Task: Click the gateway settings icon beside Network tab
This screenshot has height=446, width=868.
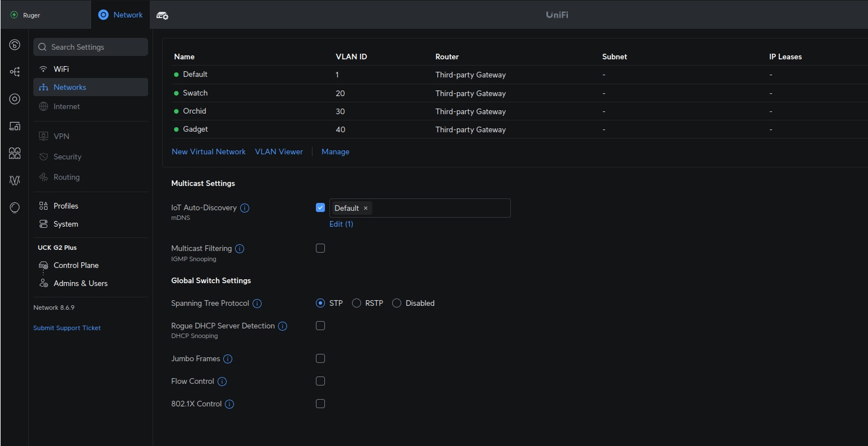Action: [x=162, y=15]
